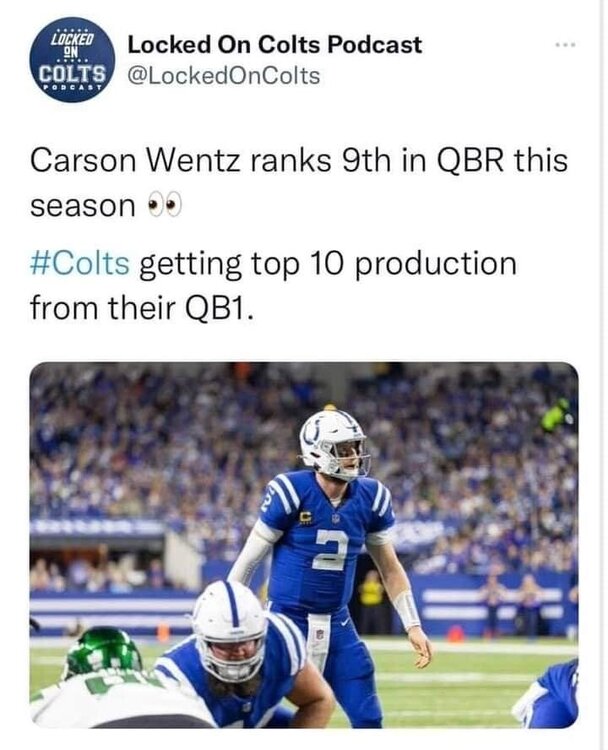
Task: Click the Locked On Colts Podcast display name
Action: (x=275, y=45)
